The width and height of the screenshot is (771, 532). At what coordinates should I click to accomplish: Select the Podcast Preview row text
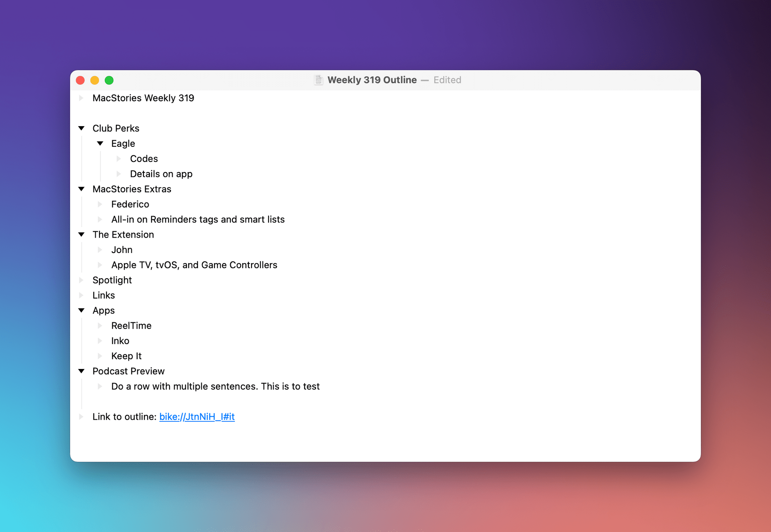click(128, 371)
